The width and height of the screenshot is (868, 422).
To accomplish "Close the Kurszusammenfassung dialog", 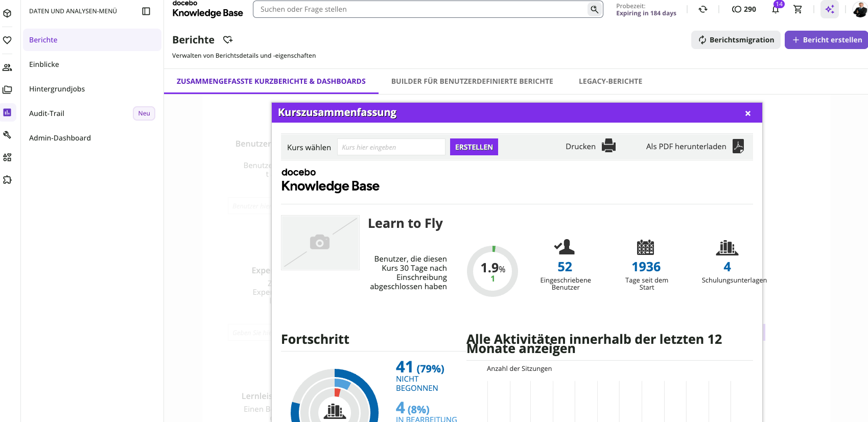I will tap(748, 113).
